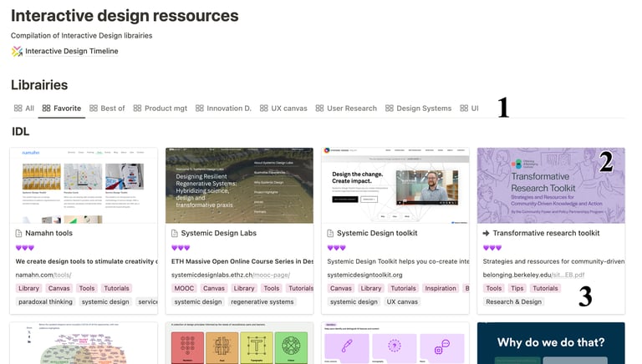
Task: Open the Venn diagram map card
Action: tap(84, 343)
